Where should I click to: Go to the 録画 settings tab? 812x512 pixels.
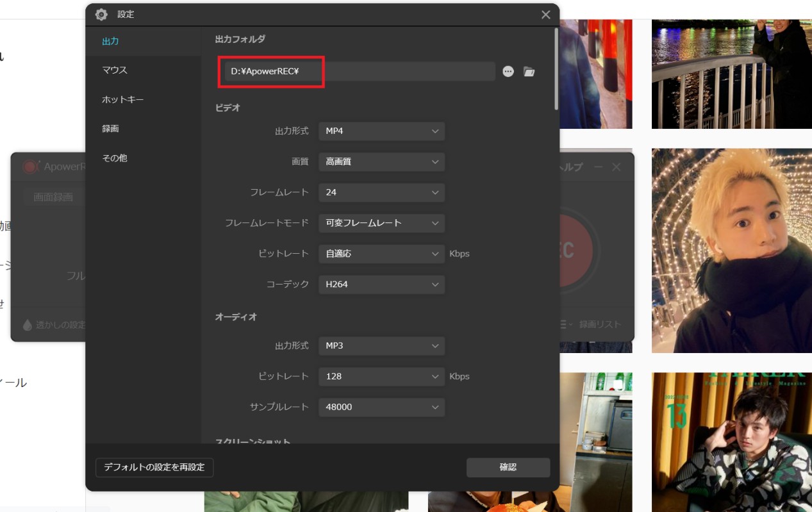point(144,129)
